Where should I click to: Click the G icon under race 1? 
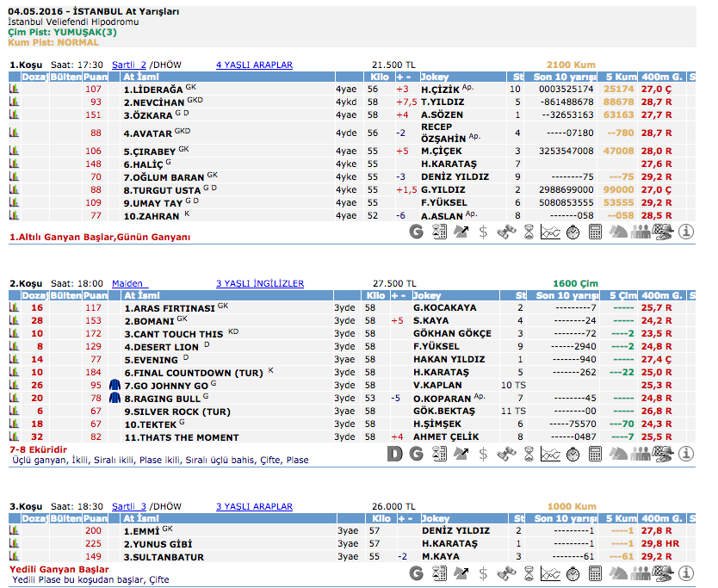417,231
